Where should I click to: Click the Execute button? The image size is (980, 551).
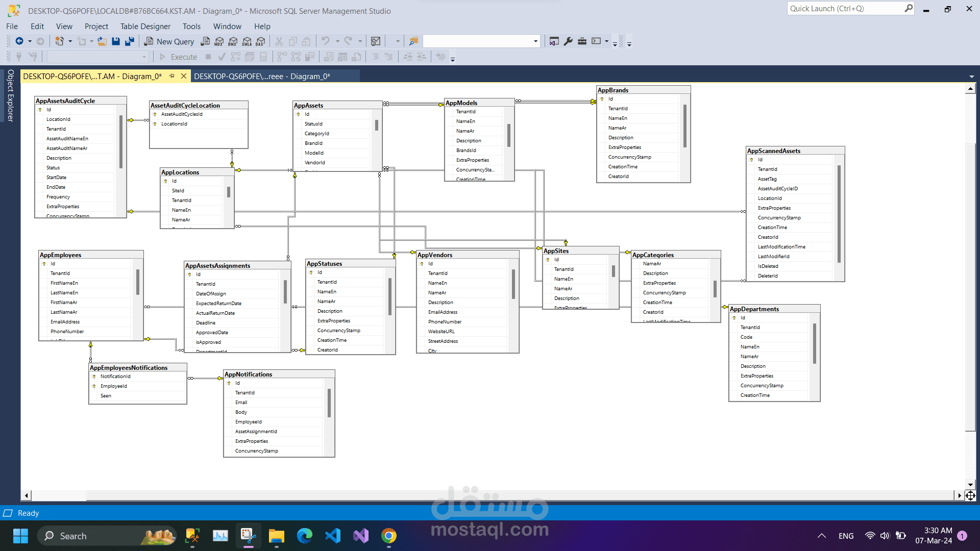(178, 57)
